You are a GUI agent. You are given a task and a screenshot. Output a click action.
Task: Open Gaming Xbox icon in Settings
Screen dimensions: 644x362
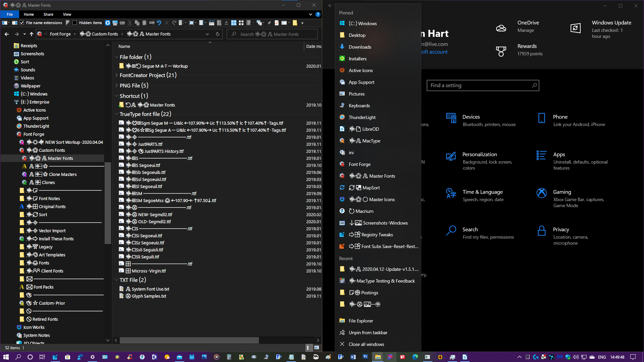[541, 193]
